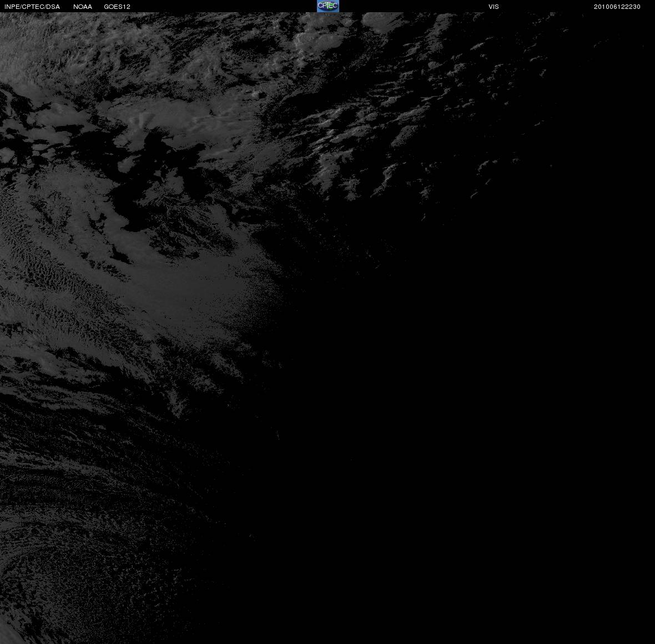This screenshot has height=644, width=655.
Task: Select the 201006122230 timestamp
Action: click(x=617, y=7)
